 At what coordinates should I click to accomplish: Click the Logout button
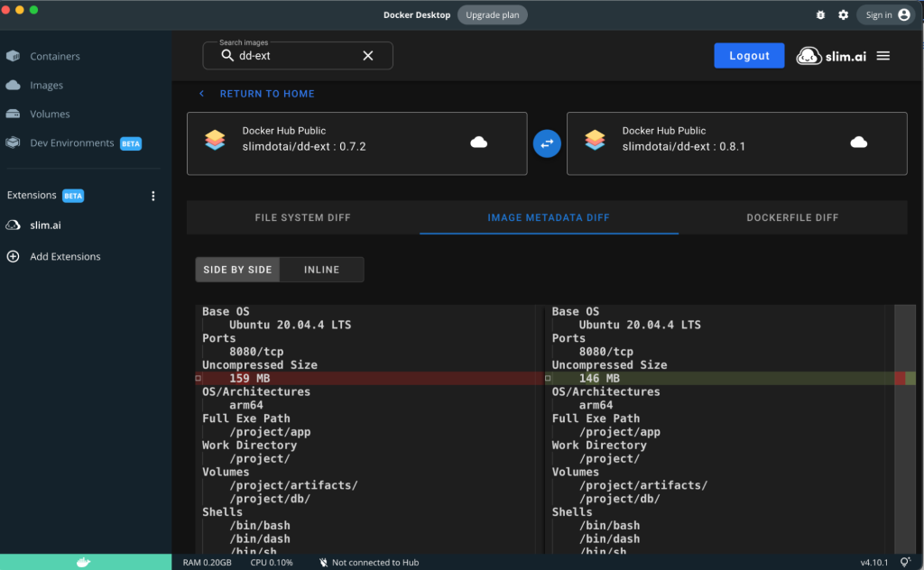click(x=749, y=55)
